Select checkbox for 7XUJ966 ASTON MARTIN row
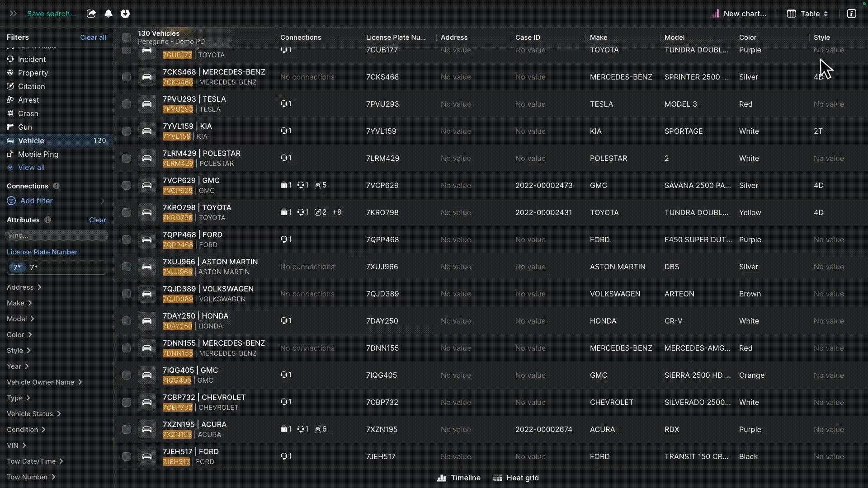 (127, 267)
